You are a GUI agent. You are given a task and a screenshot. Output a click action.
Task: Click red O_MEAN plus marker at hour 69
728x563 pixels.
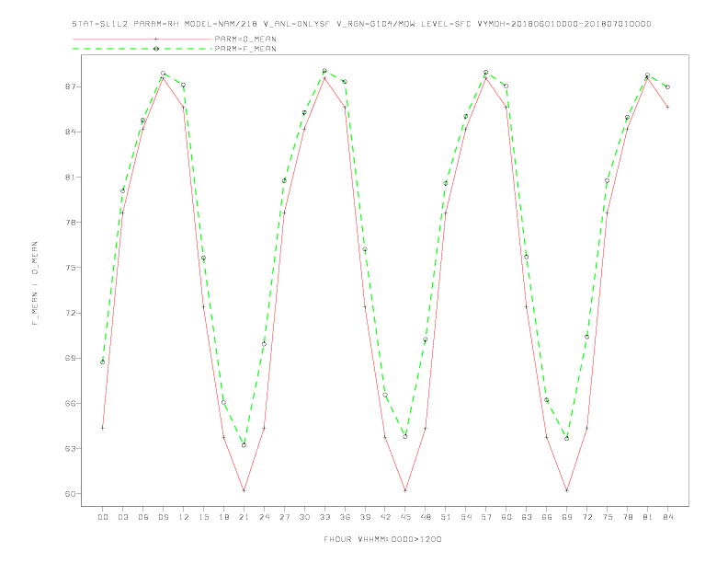(567, 490)
